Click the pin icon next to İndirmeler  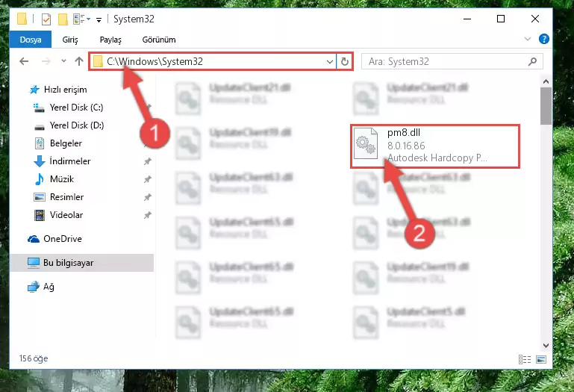tap(148, 161)
